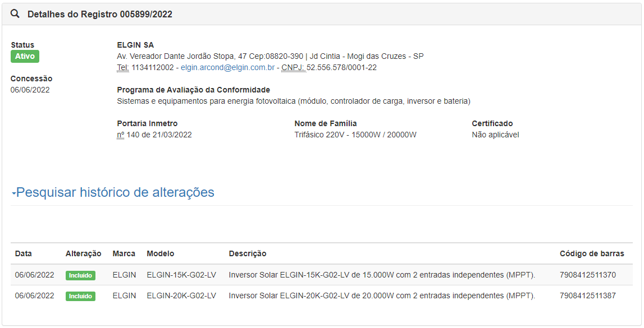This screenshot has width=644, height=328.
Task: Click the magnifier icon beside Detalhes do Registro
Action: [15, 14]
